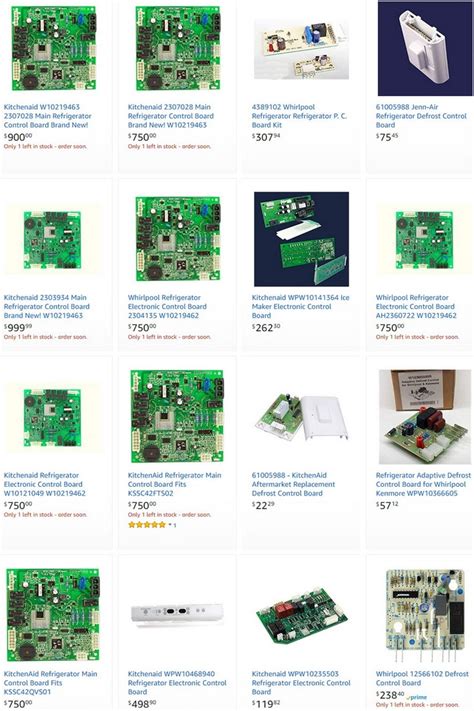
Task: Select the 4389102 Whirlpool P.C. Board Kit image
Action: coord(301,49)
